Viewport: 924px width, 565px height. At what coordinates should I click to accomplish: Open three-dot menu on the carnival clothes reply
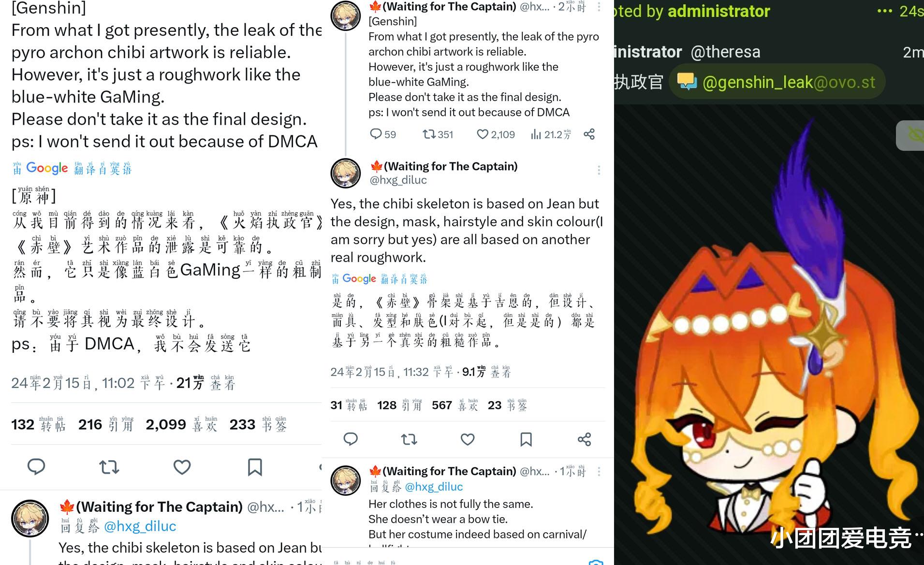(599, 472)
